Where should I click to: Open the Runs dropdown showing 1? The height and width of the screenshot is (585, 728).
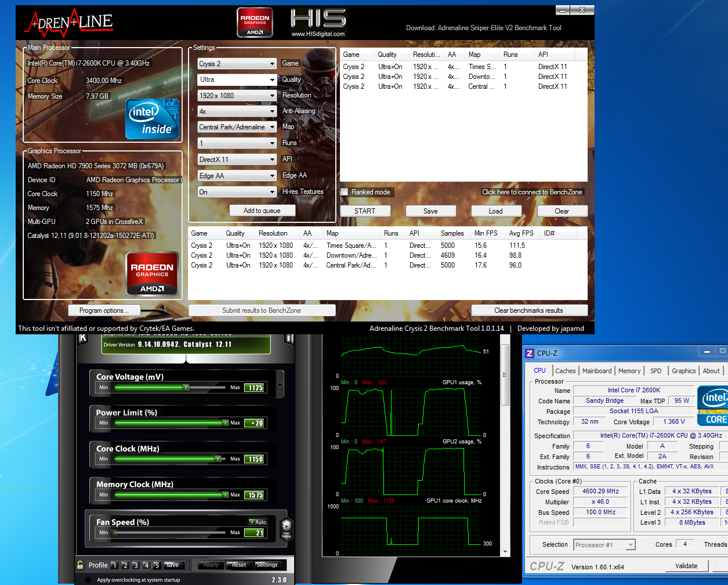pyautogui.click(x=237, y=143)
